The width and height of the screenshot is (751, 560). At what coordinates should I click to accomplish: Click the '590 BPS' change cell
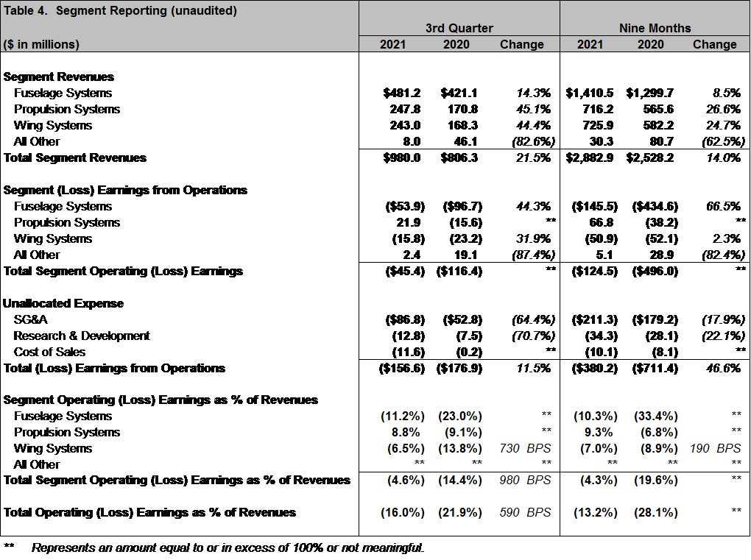pos(525,512)
